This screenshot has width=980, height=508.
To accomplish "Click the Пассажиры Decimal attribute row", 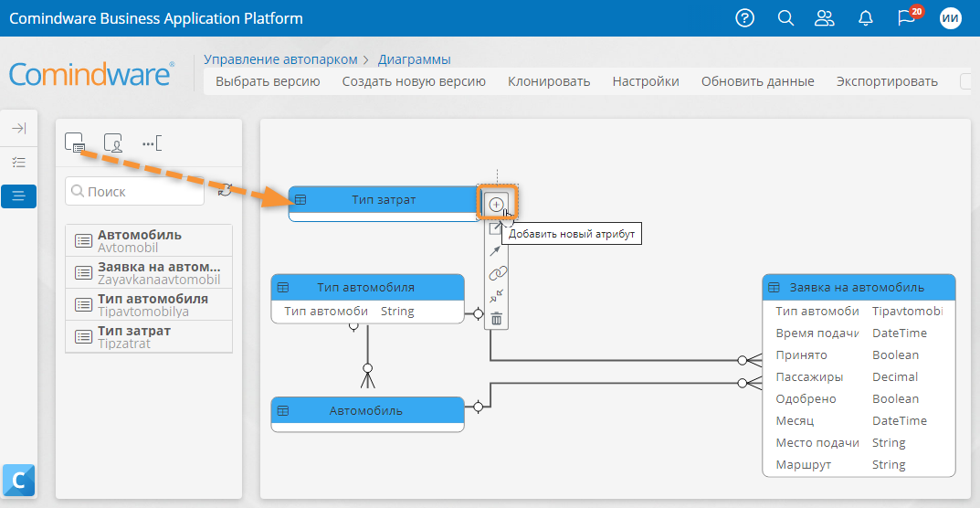I will pos(859,377).
